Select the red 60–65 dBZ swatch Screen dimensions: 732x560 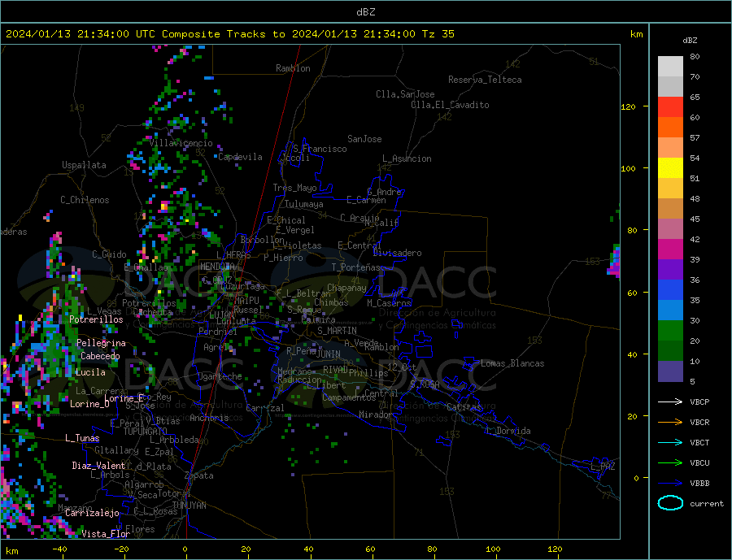[670, 106]
